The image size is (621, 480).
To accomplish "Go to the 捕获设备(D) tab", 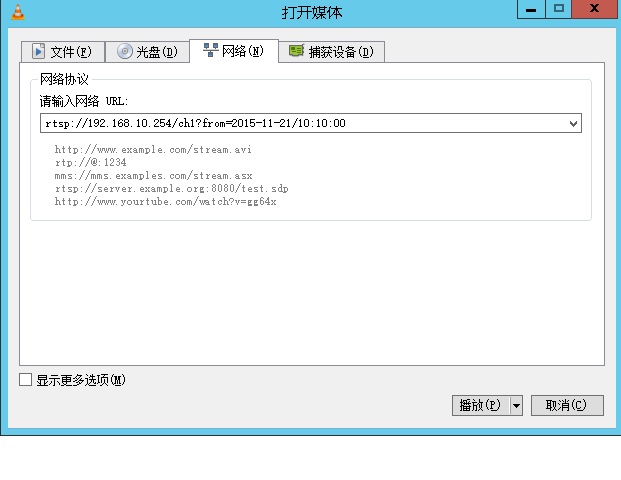I will (x=331, y=51).
